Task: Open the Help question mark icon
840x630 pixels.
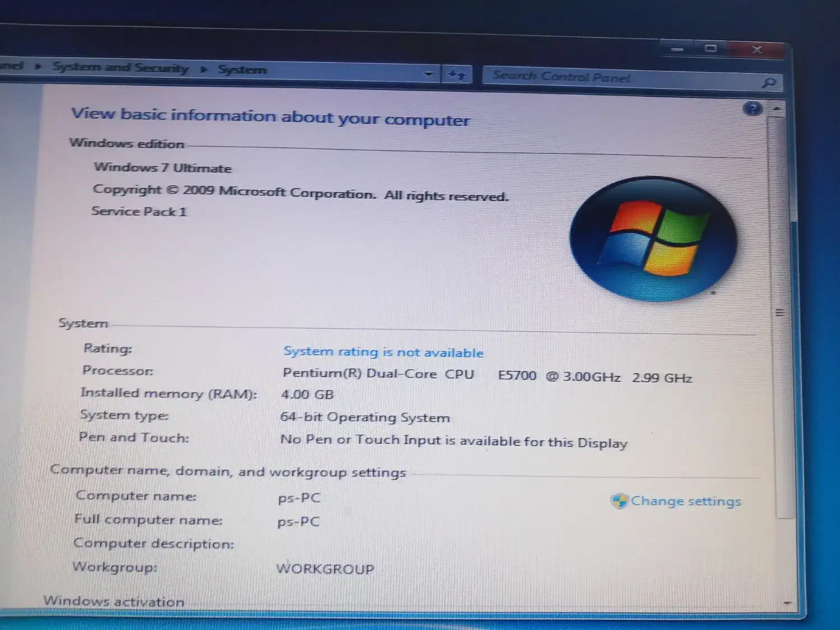Action: [753, 109]
